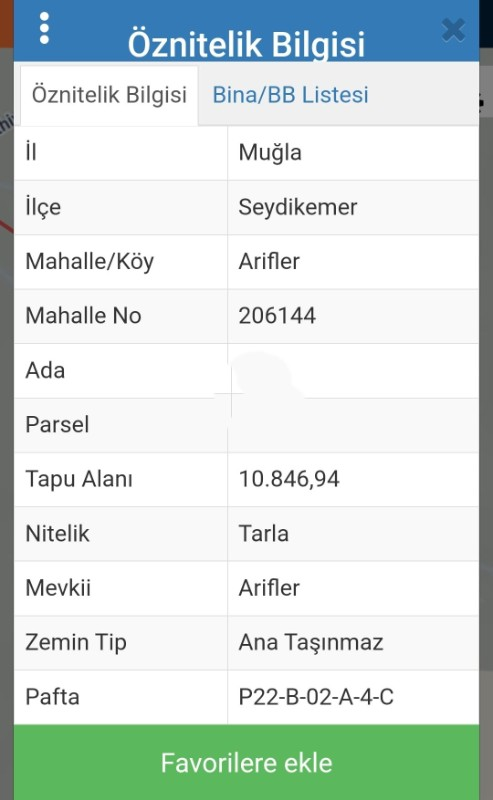Select the Öznitelik Bilgisi tab
This screenshot has width=493, height=800.
(109, 95)
